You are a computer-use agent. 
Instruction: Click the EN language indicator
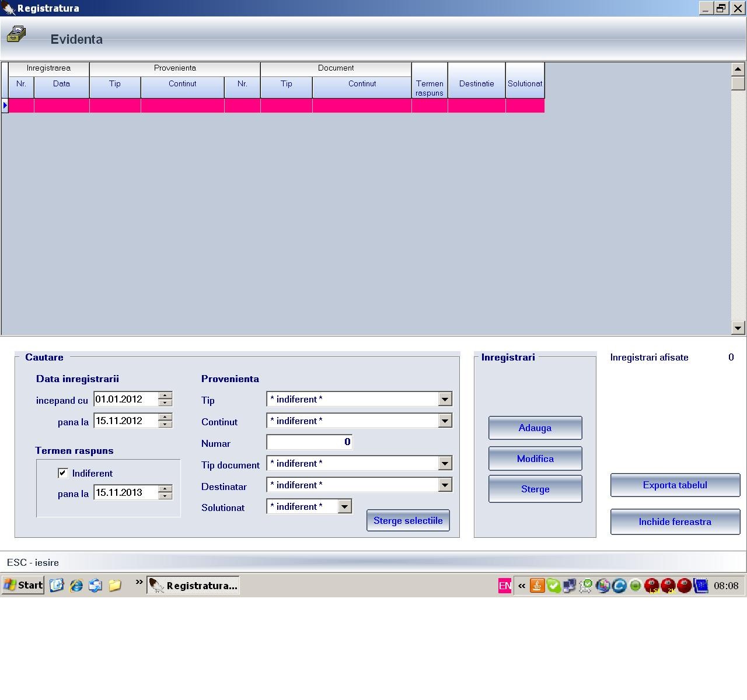click(x=505, y=586)
